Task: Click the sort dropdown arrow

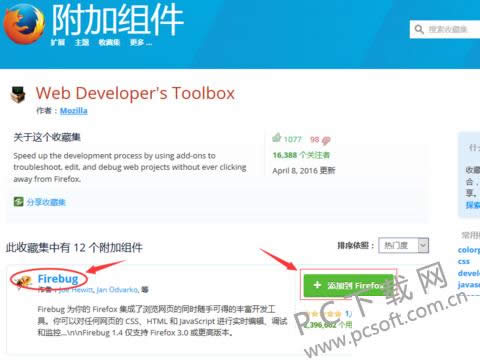Action: pyautogui.click(x=423, y=246)
